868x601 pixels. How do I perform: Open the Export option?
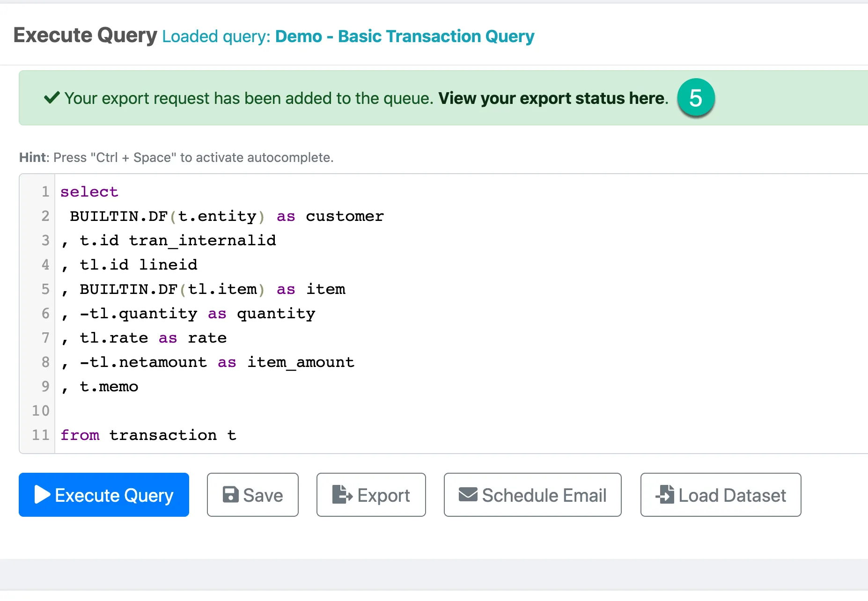pos(371,495)
